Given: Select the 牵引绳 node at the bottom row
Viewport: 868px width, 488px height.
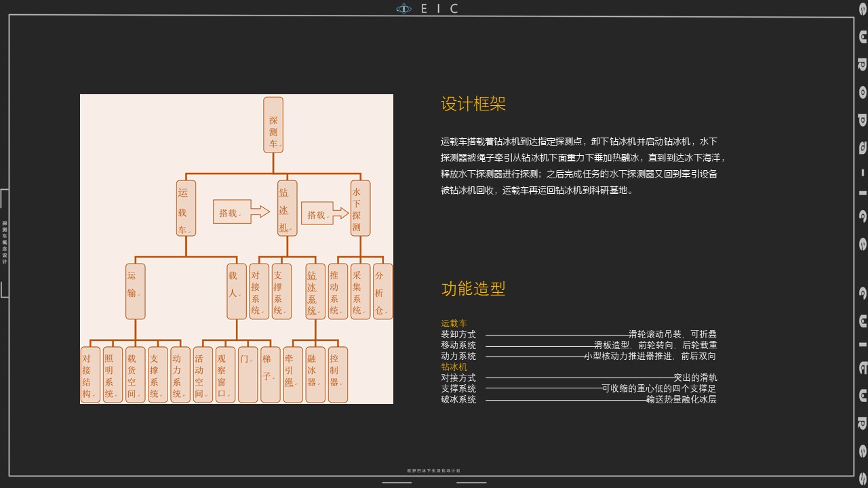Looking at the screenshot, I should pyautogui.click(x=292, y=373).
